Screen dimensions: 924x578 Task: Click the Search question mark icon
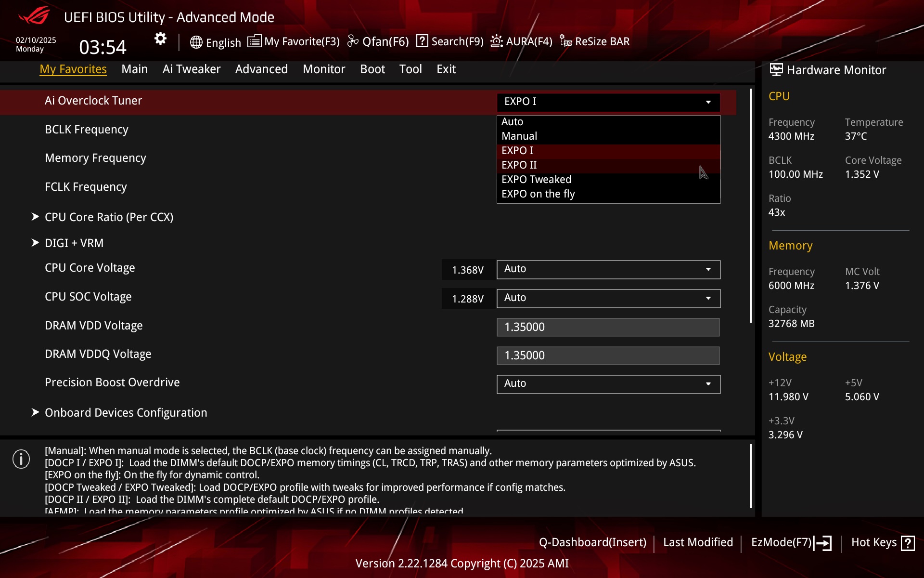422,41
